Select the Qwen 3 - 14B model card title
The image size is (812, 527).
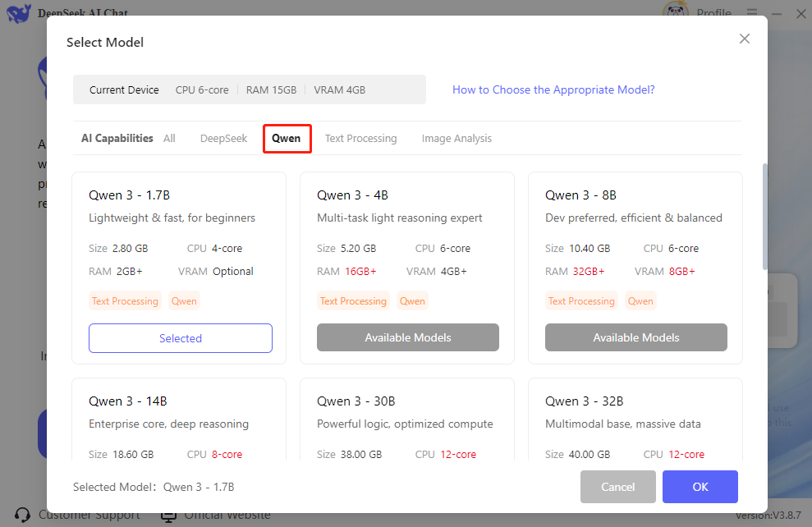128,401
